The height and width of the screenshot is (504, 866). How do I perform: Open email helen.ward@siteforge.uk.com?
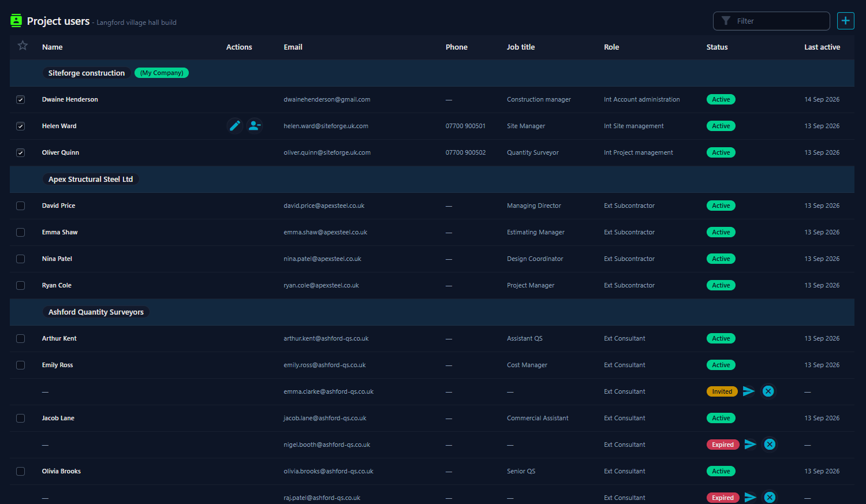(x=326, y=126)
